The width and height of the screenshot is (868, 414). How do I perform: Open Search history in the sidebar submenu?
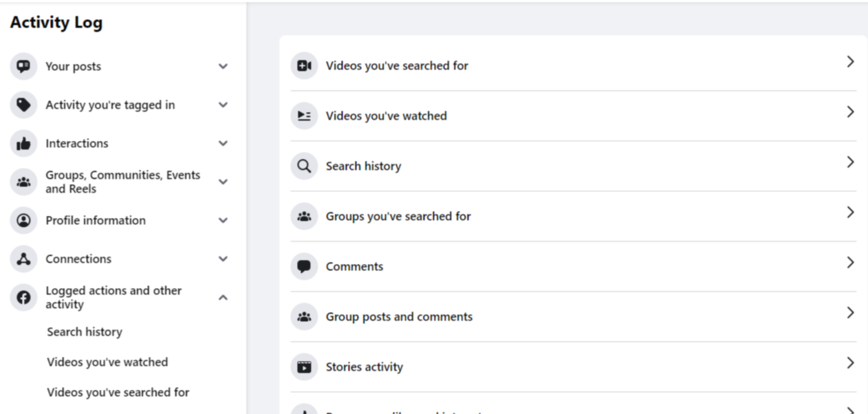click(85, 332)
